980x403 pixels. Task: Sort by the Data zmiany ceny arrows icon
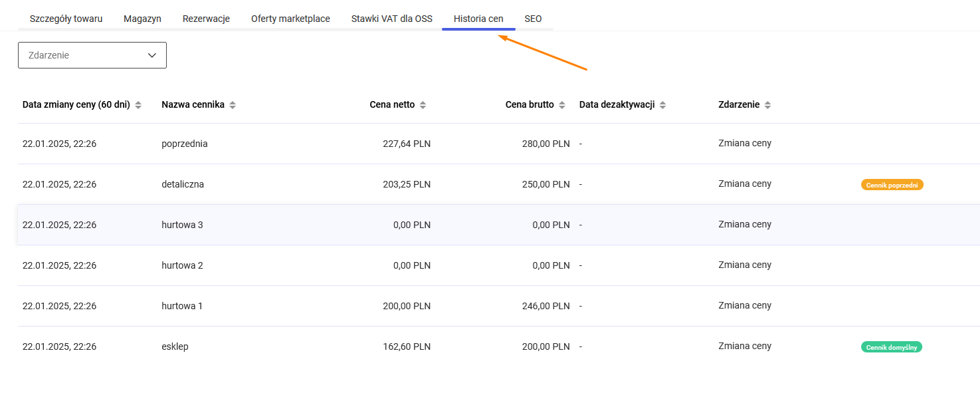(x=138, y=105)
